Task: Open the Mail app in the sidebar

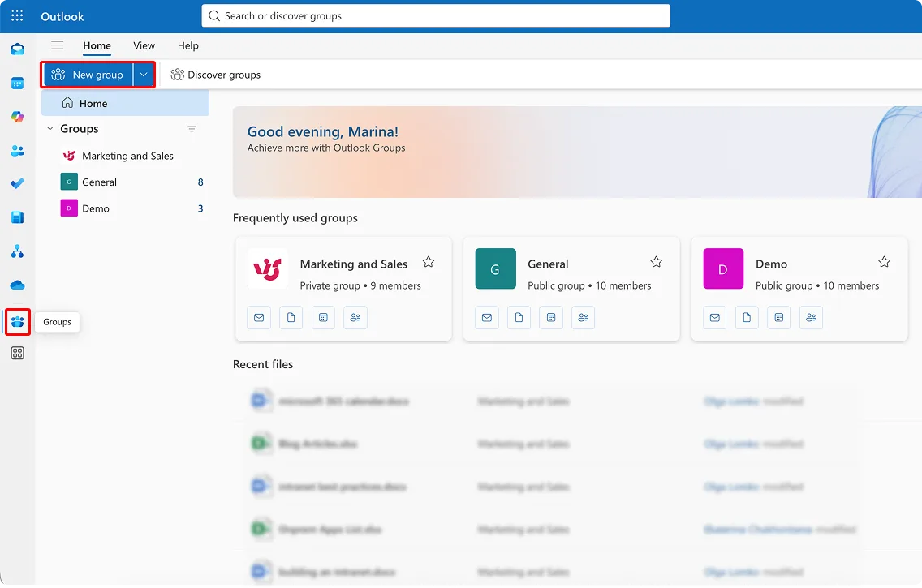Action: (x=17, y=49)
